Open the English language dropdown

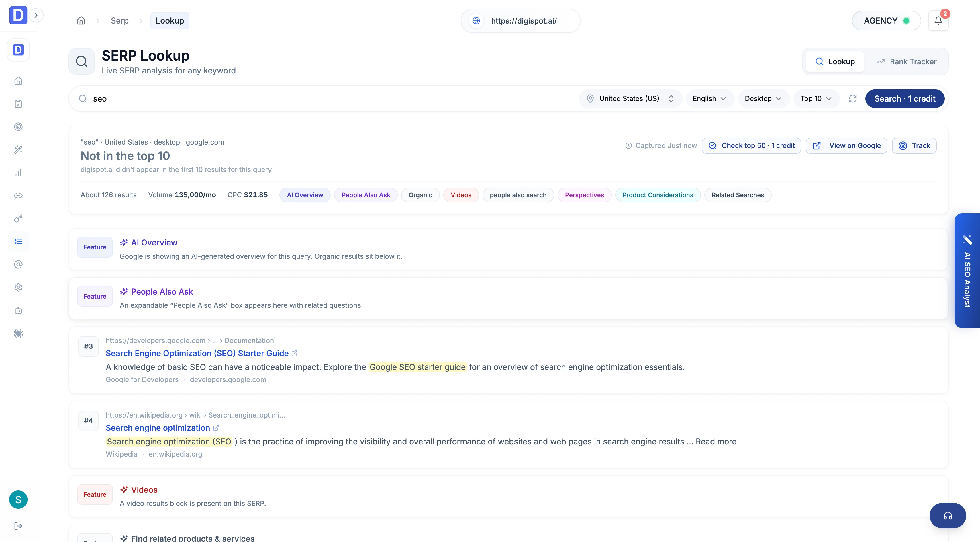tap(709, 99)
